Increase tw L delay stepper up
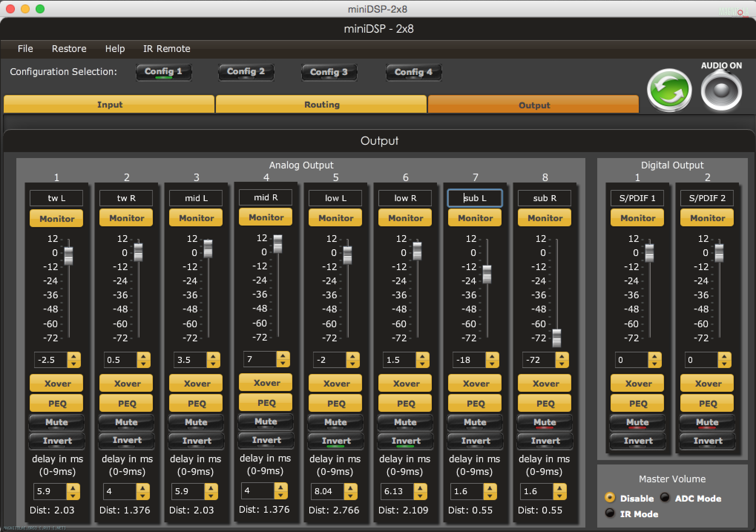Image resolution: width=756 pixels, height=532 pixels. click(73, 487)
